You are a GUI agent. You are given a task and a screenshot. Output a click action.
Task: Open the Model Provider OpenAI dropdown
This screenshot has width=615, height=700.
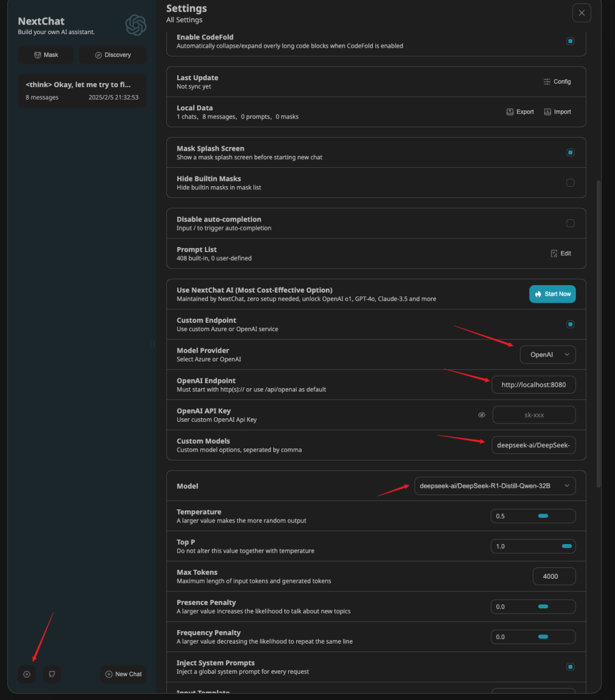(x=548, y=355)
